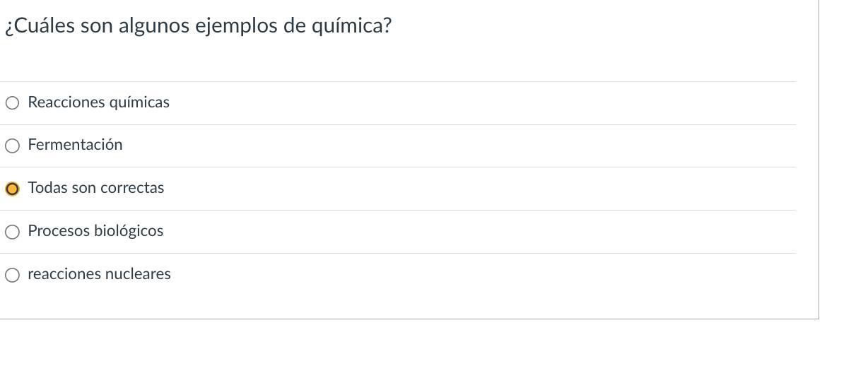Click the "reacciones nucleares" answer label

(x=99, y=274)
